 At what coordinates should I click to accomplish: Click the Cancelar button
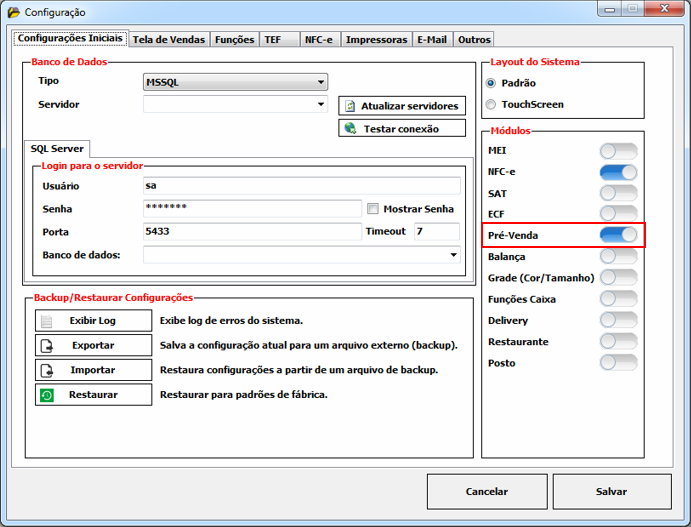(486, 491)
